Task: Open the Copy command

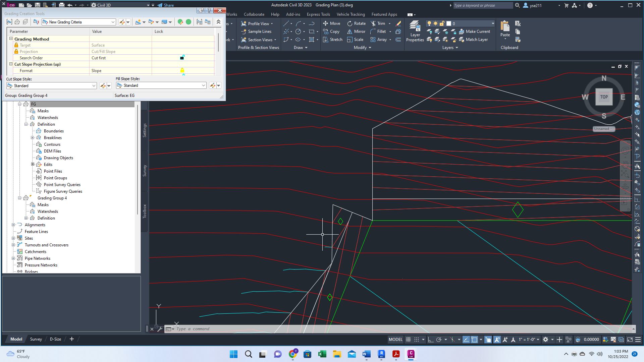Action: (331, 31)
